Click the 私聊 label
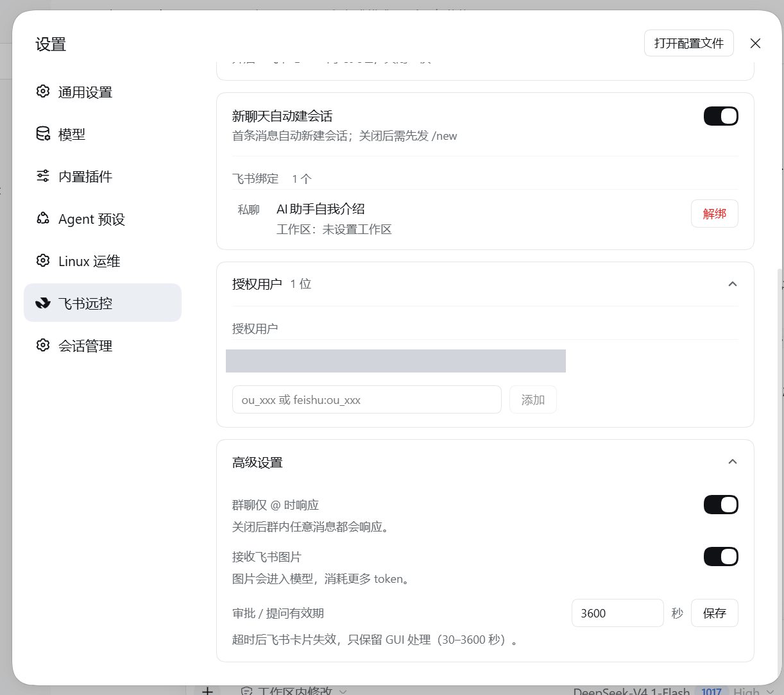 (249, 210)
